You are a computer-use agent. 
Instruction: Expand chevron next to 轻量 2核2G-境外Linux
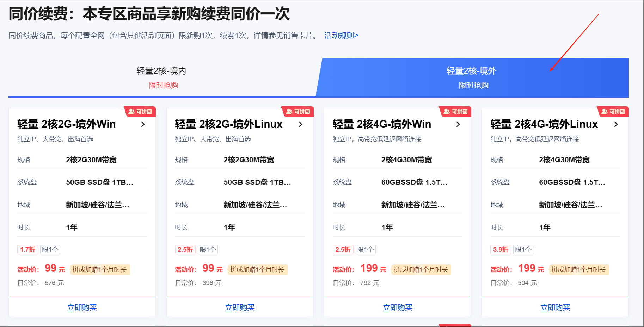click(300, 124)
